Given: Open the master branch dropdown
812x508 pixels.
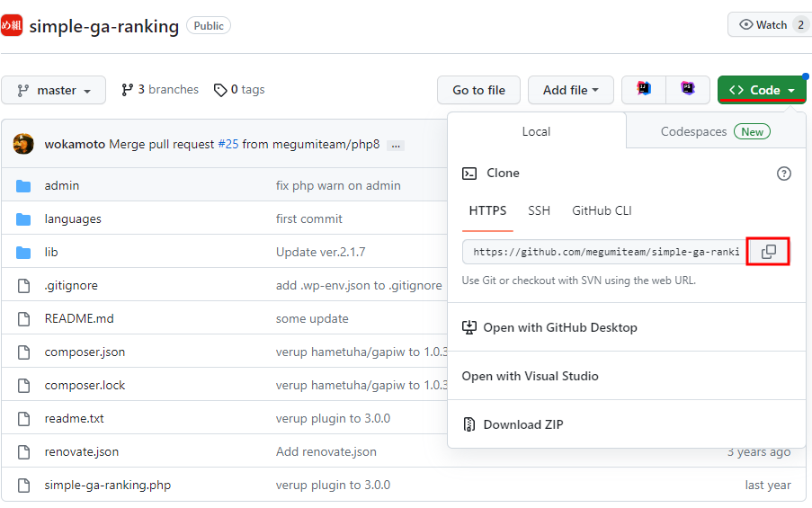Looking at the screenshot, I should (53, 90).
